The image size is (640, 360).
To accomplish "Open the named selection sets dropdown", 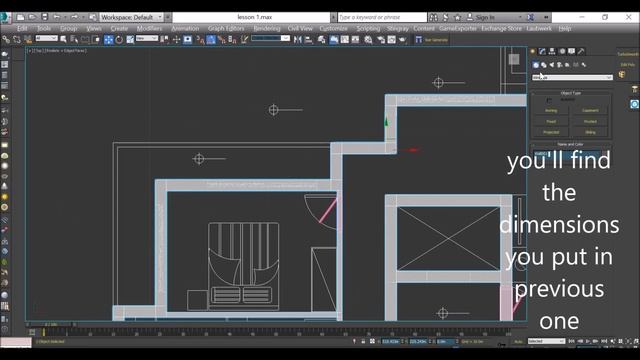I will [270, 38].
